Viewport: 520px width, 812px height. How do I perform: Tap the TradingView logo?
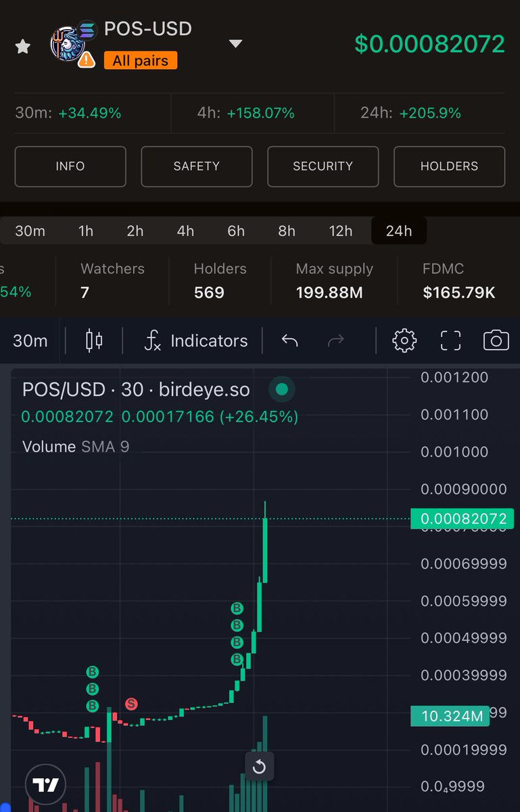click(46, 785)
